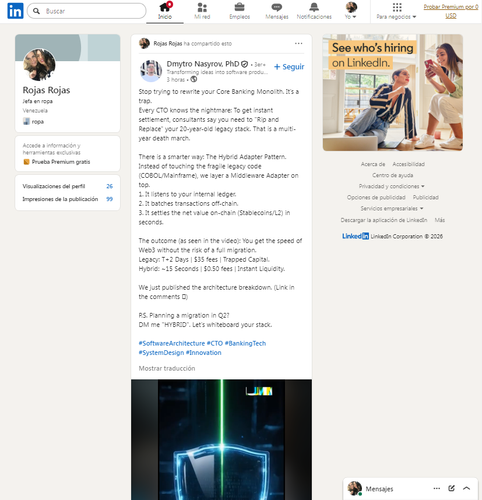Expand the Yo profile menu
This screenshot has height=500, width=482.
351,11
